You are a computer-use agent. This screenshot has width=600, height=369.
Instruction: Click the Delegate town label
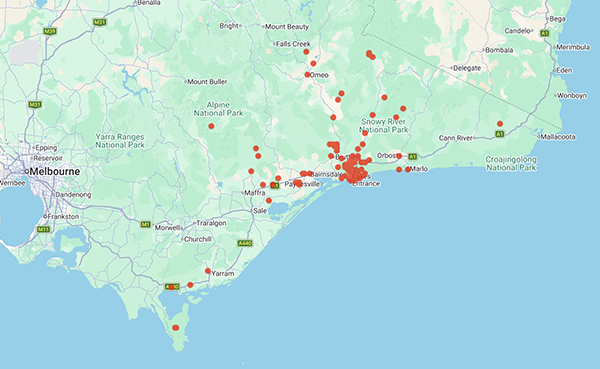467,68
